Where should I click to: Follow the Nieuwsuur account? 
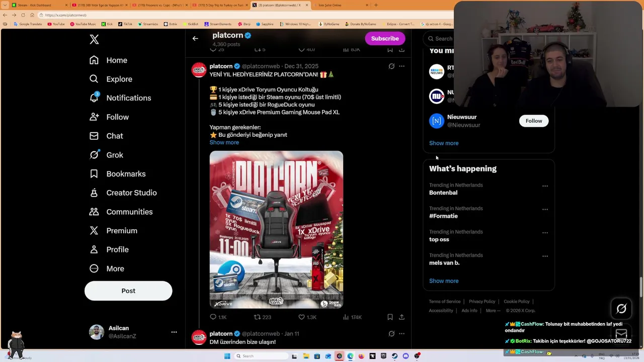pos(534,121)
